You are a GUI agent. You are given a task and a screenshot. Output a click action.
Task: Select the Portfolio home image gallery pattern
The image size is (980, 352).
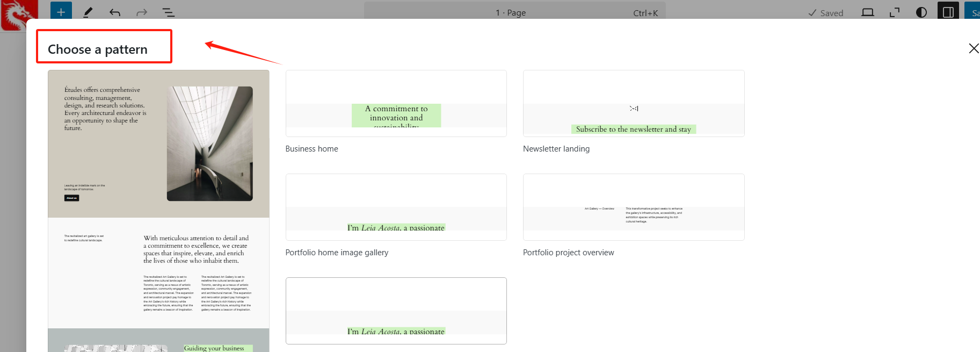pos(396,207)
